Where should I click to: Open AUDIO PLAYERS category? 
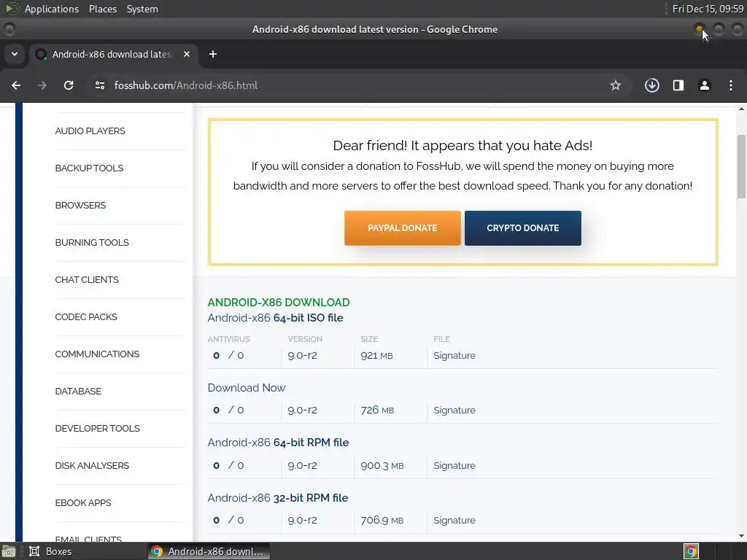(90, 131)
